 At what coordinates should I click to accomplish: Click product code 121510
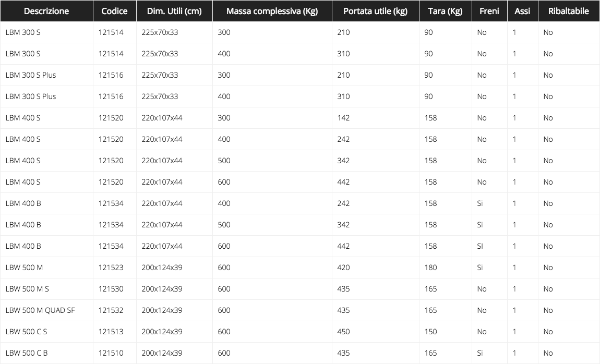[111, 353]
